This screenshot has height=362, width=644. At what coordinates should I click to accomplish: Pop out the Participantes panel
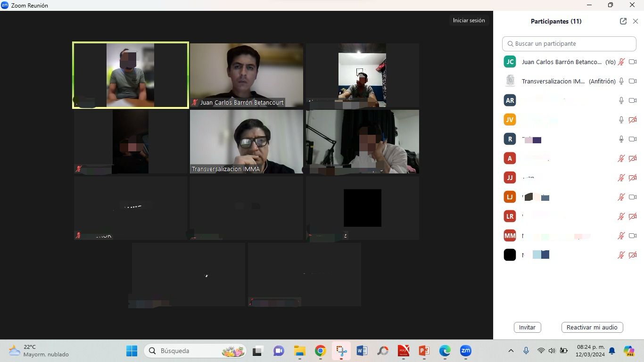click(623, 21)
